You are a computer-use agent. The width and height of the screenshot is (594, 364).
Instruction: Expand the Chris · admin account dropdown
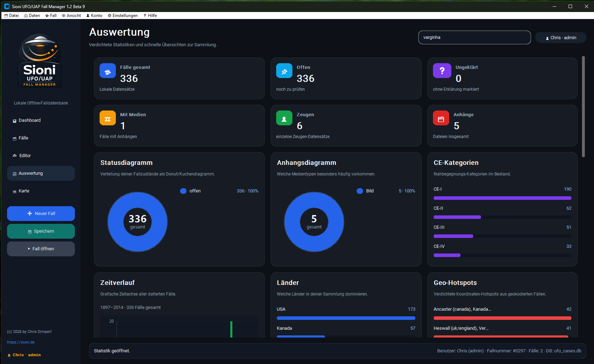(560, 37)
